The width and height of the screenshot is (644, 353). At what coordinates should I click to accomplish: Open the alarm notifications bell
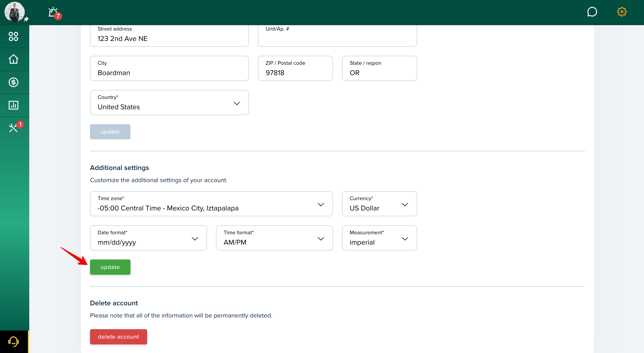(x=53, y=12)
